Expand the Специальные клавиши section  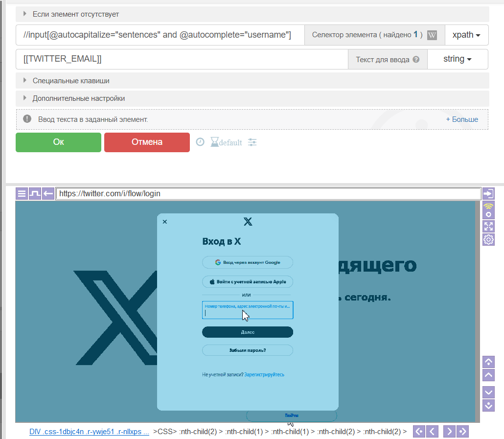coord(71,81)
